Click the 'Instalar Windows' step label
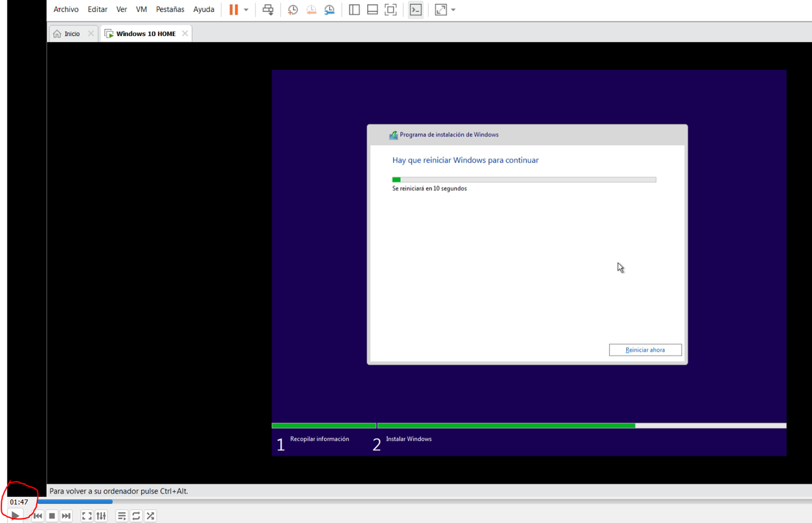The width and height of the screenshot is (812, 523). pyautogui.click(x=409, y=439)
